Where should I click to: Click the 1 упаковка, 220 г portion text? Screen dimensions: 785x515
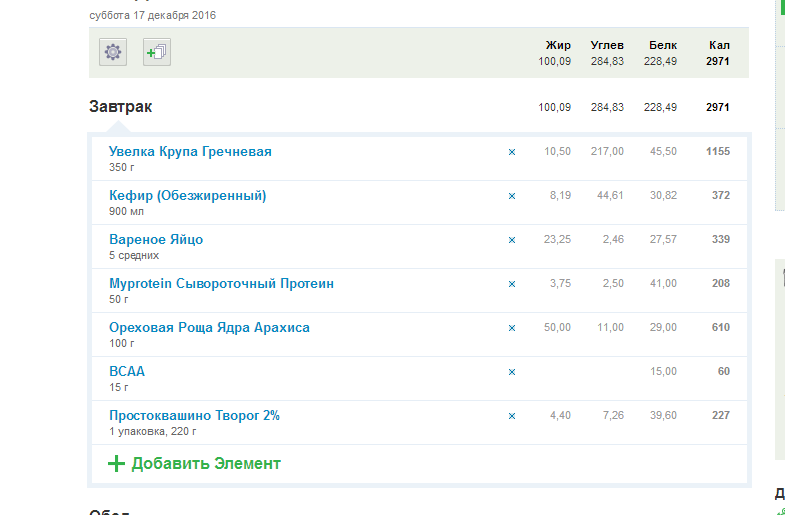click(x=153, y=431)
